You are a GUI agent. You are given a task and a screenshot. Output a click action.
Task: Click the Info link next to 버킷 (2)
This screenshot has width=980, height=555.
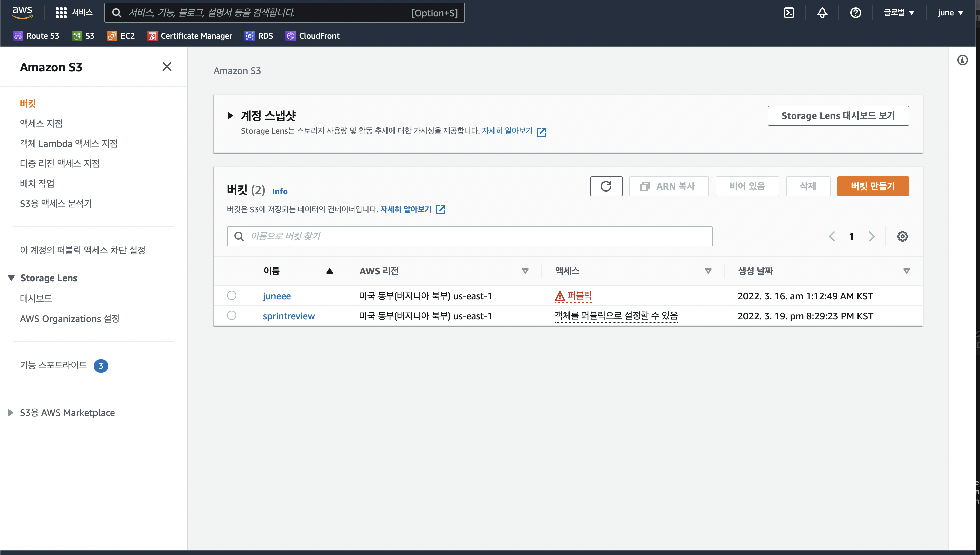point(280,191)
